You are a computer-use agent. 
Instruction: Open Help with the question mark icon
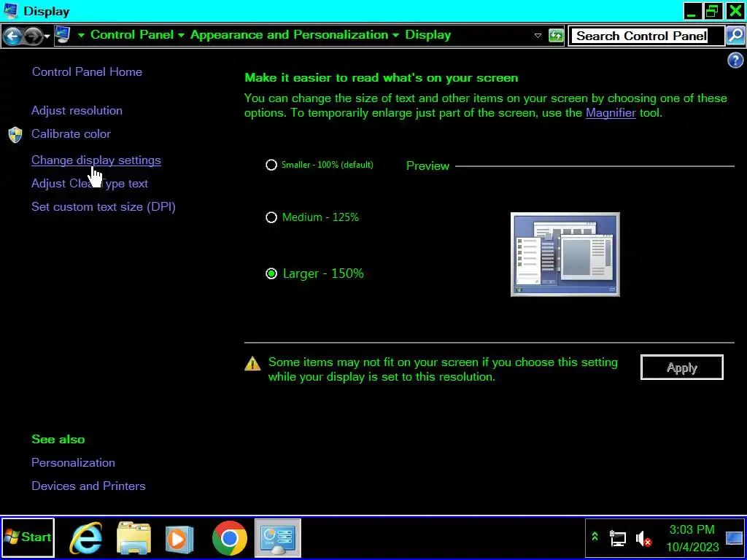(735, 61)
